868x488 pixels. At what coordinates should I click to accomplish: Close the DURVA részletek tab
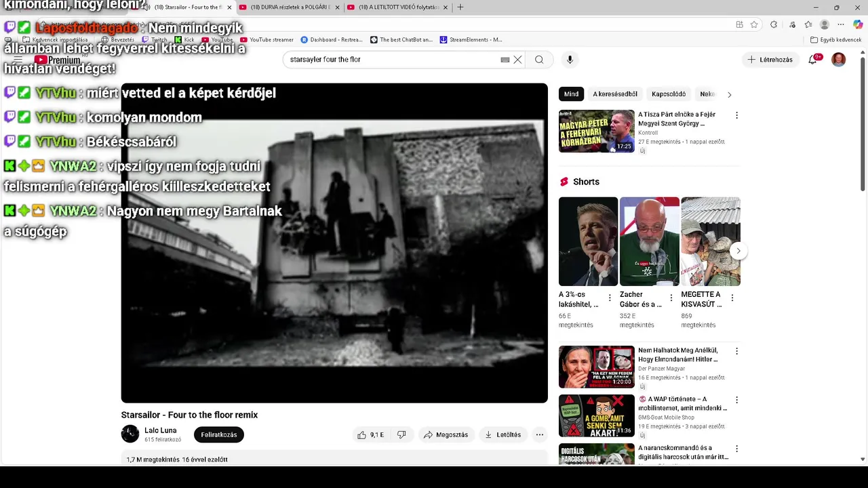[336, 7]
